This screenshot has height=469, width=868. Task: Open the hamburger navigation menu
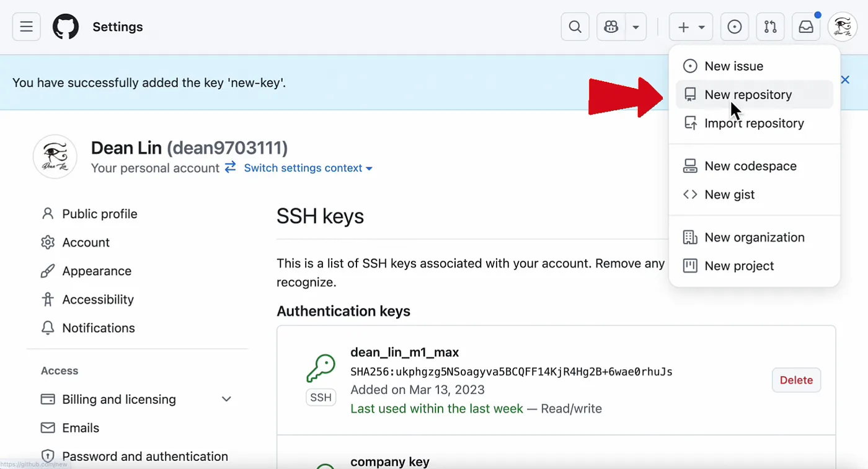[x=26, y=27]
